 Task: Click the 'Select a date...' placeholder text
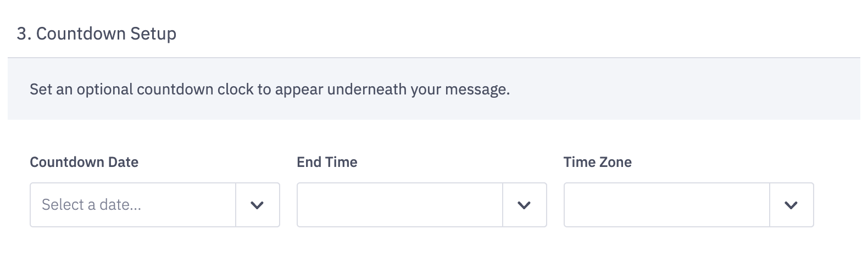(x=91, y=205)
